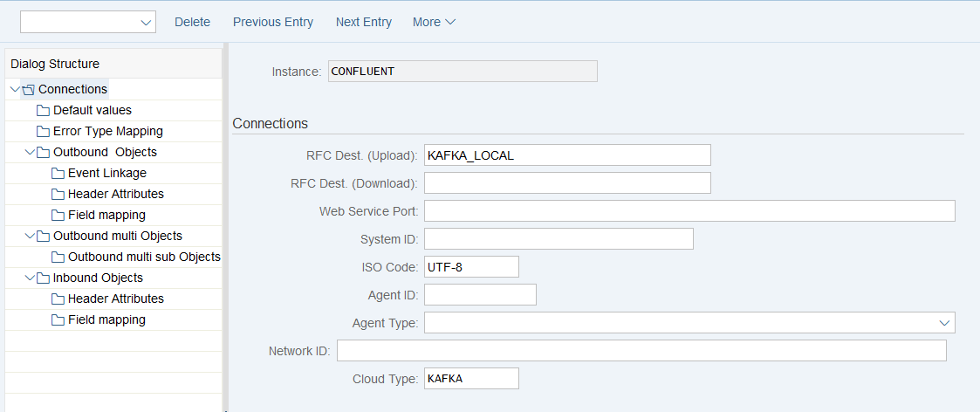
Task: Click the Agent ID input field
Action: coord(481,294)
